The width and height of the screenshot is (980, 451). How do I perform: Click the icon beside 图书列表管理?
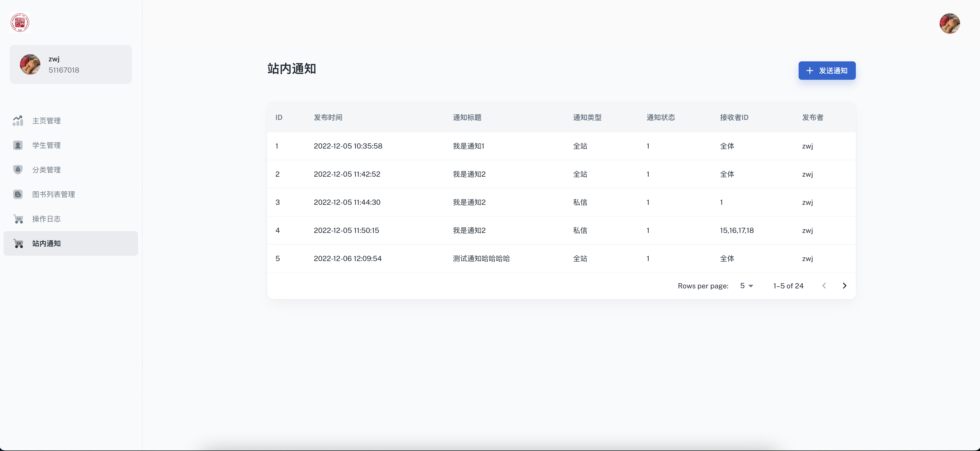pos(18,194)
